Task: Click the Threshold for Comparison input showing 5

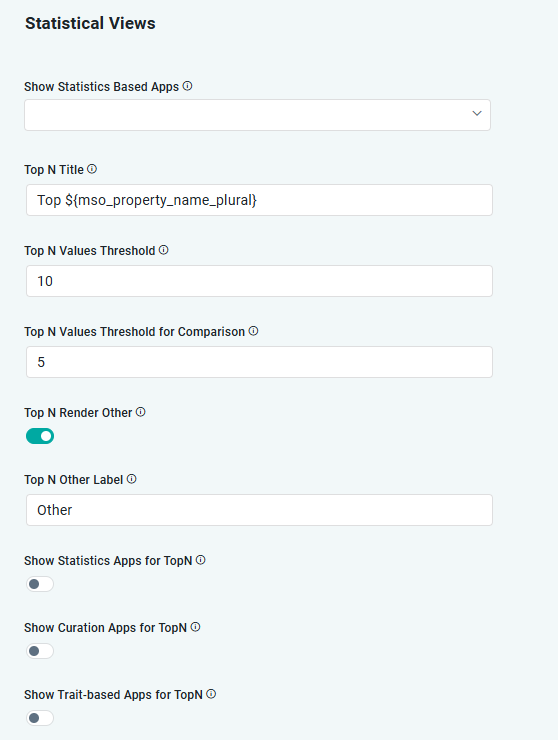Action: 259,362
